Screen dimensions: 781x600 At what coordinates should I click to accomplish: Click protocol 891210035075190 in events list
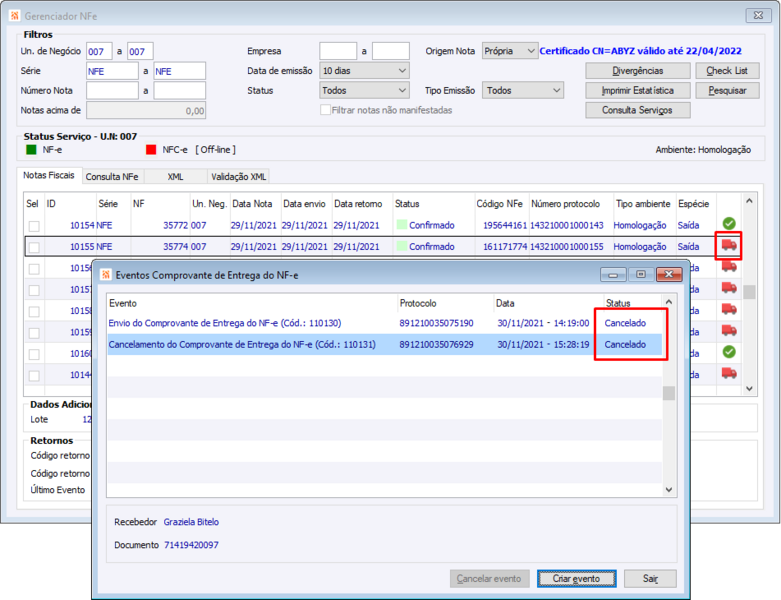point(436,323)
